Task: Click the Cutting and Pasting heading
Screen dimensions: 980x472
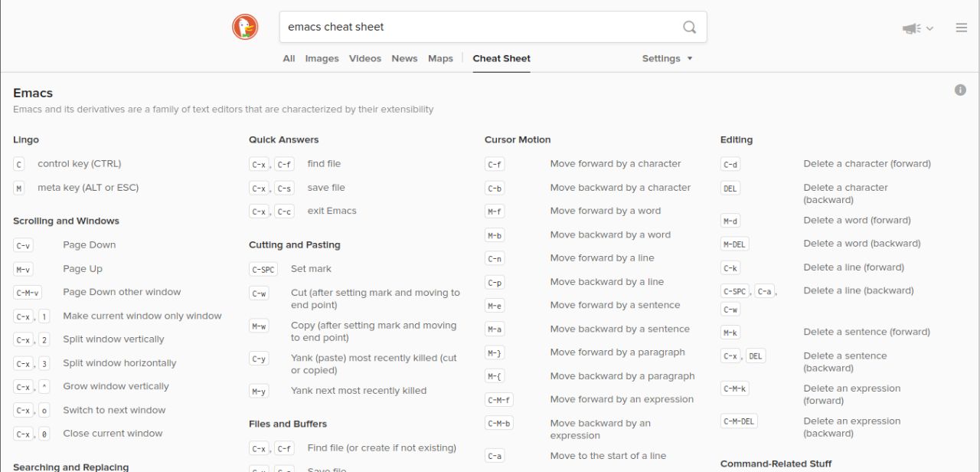Action: coord(295,244)
